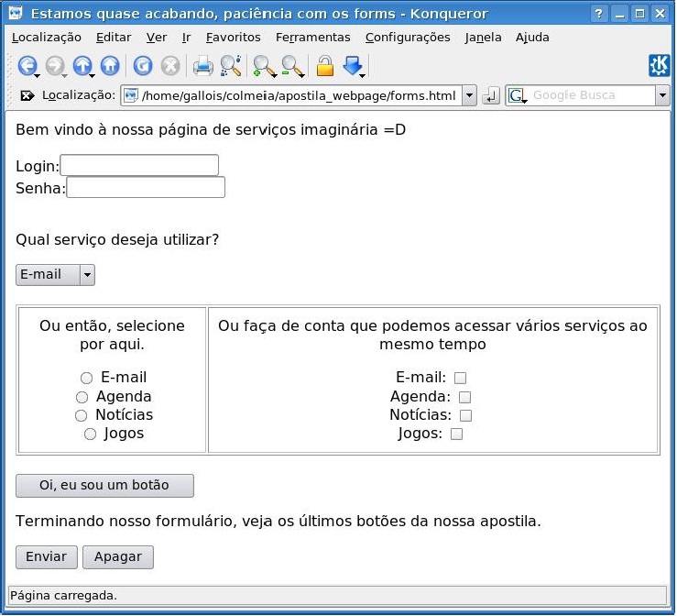
Task: Select the Agenda radio button
Action: click(x=82, y=397)
